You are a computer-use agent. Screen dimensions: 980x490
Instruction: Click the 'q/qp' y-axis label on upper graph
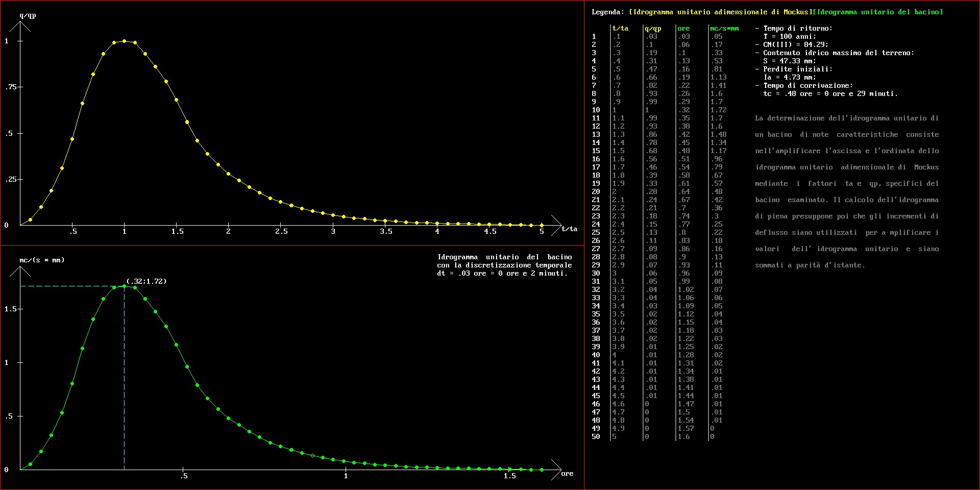pyautogui.click(x=28, y=15)
